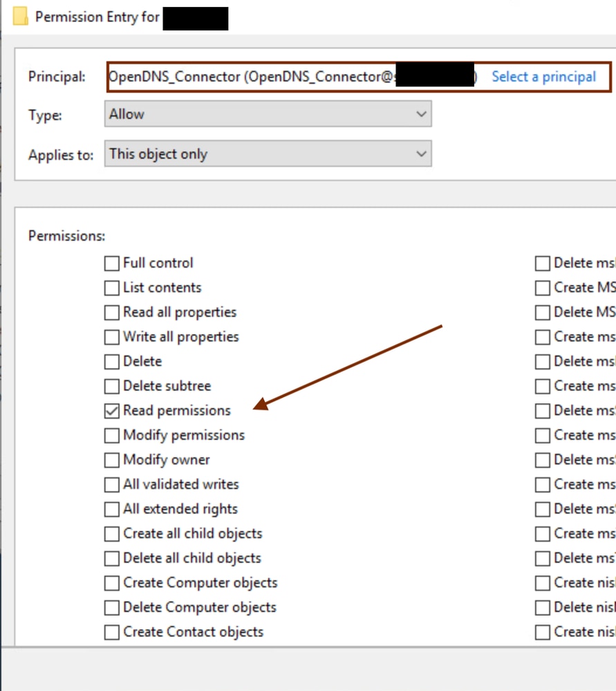Tick Create Computer objects checkbox
The width and height of the screenshot is (616, 691).
click(112, 583)
